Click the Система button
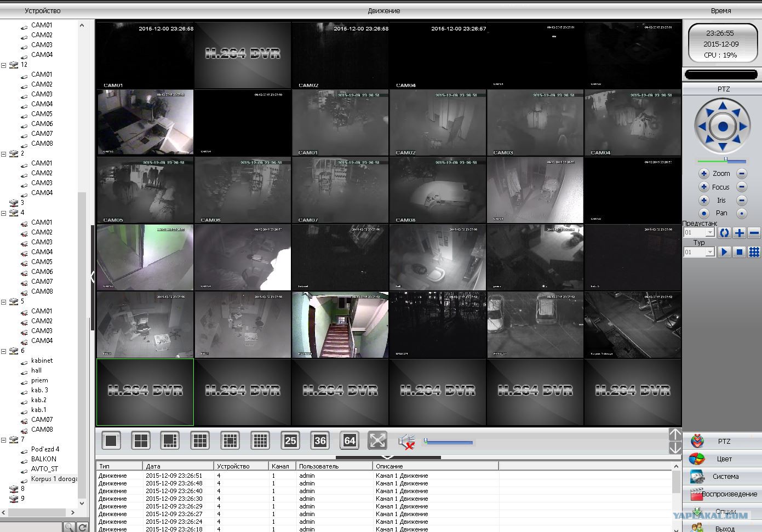This screenshot has height=532, width=762. pyautogui.click(x=724, y=477)
